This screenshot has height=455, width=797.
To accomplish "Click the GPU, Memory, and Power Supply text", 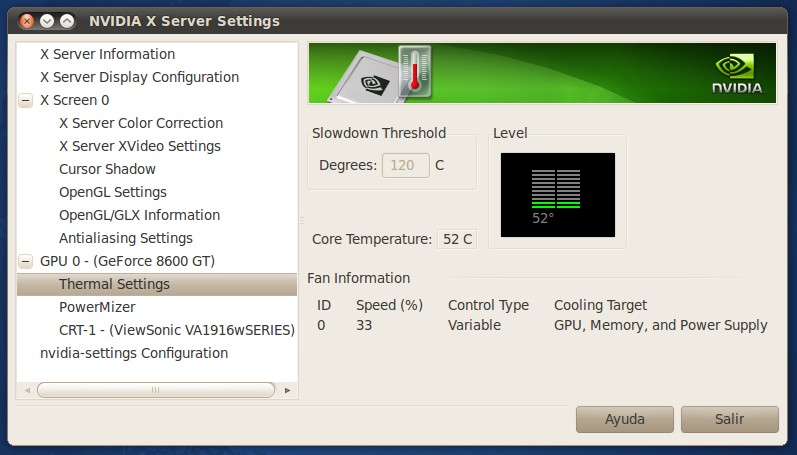I will pos(660,325).
